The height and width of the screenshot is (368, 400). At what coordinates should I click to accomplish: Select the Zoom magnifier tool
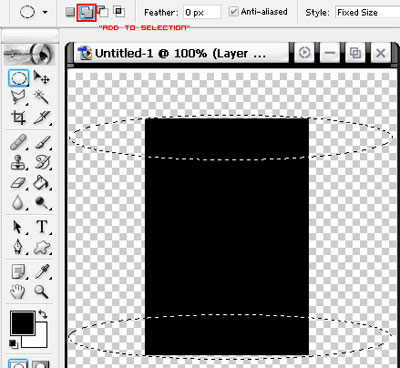click(41, 292)
